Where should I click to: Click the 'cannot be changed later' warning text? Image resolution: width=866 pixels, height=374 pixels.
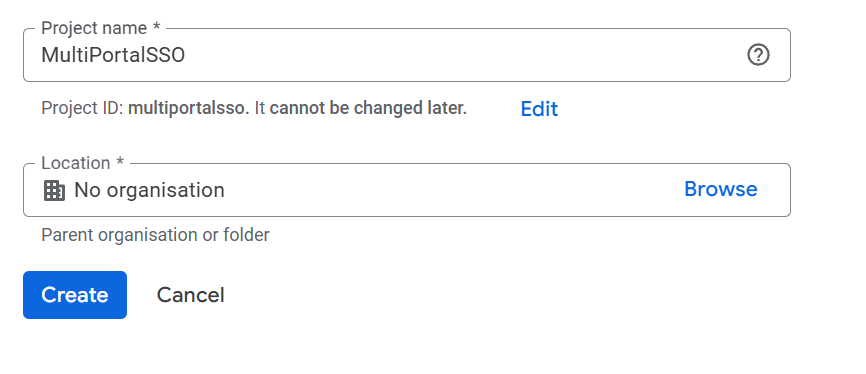tap(368, 108)
